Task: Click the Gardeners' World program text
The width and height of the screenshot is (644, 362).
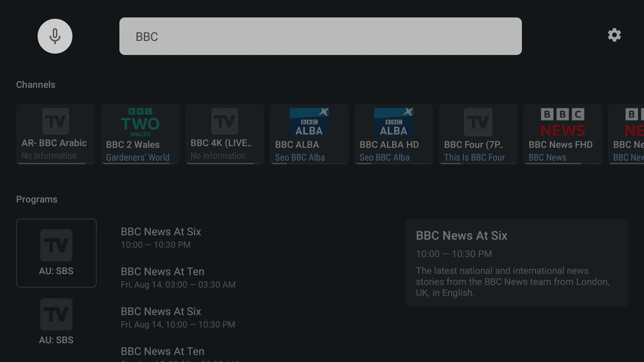Action: tap(138, 157)
